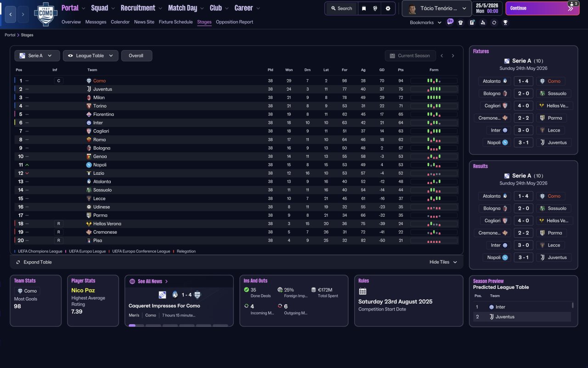The width and height of the screenshot is (588, 368).
Task: Click the Search button
Action: [342, 8]
